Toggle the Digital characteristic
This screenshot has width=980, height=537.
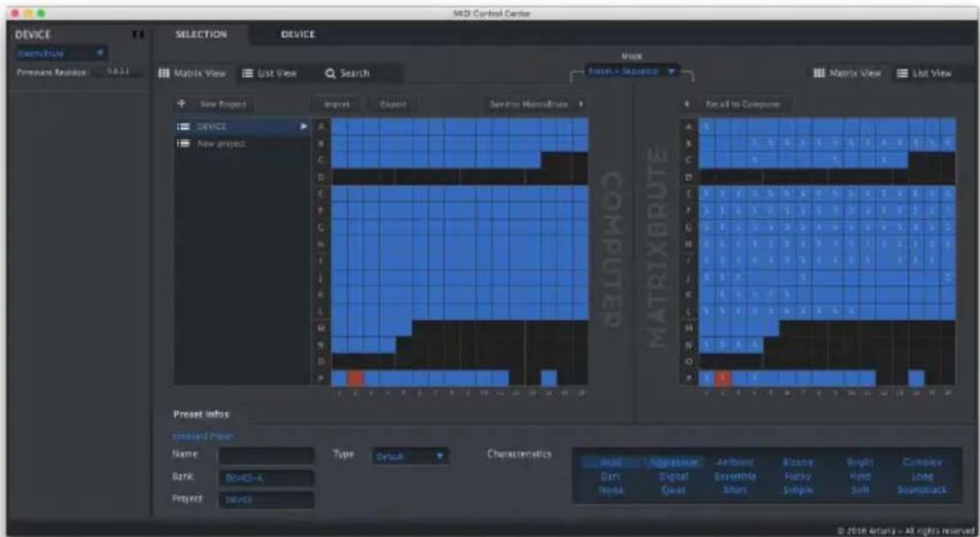672,476
